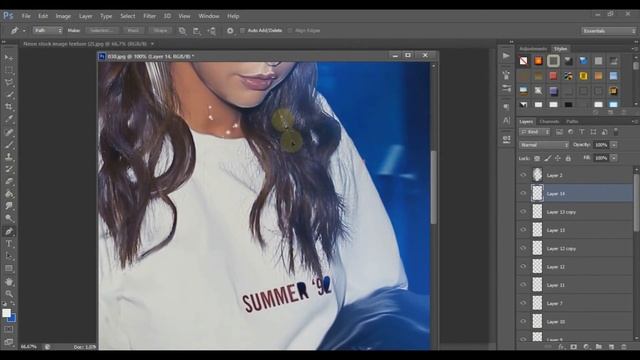The width and height of the screenshot is (640, 360).
Task: Select the Healing Brush tool
Action: click(x=9, y=132)
